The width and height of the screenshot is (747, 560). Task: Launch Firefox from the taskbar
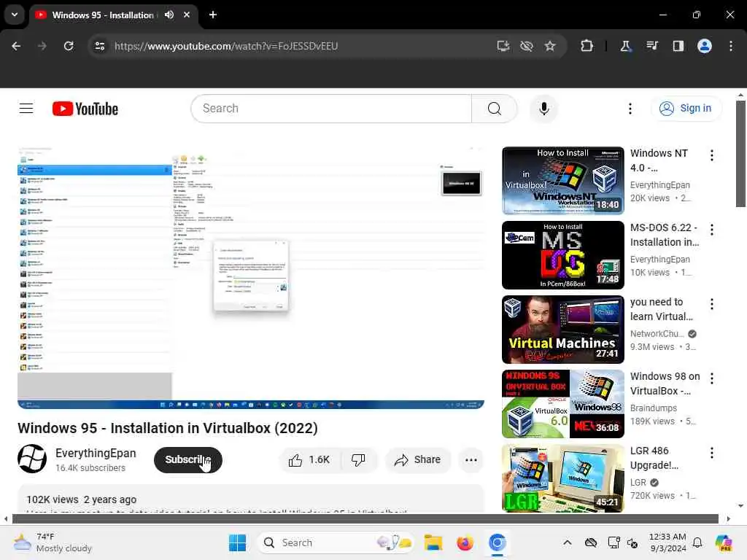[465, 542]
